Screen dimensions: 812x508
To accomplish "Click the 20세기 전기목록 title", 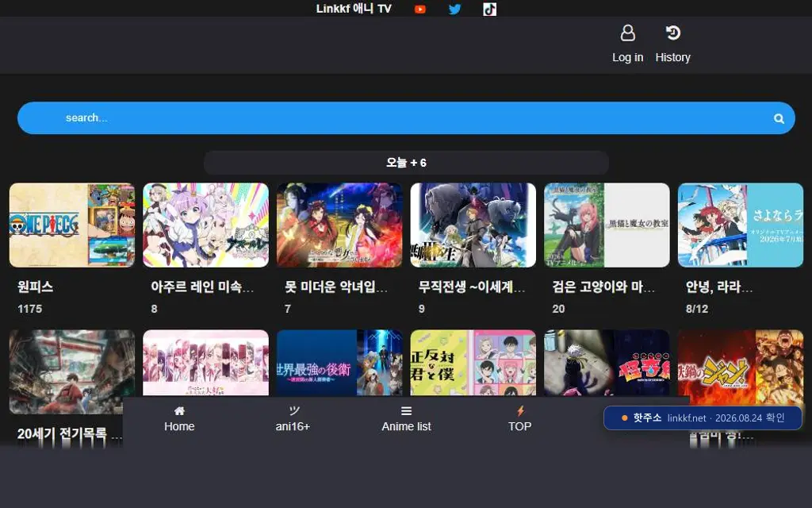I will pos(70,434).
